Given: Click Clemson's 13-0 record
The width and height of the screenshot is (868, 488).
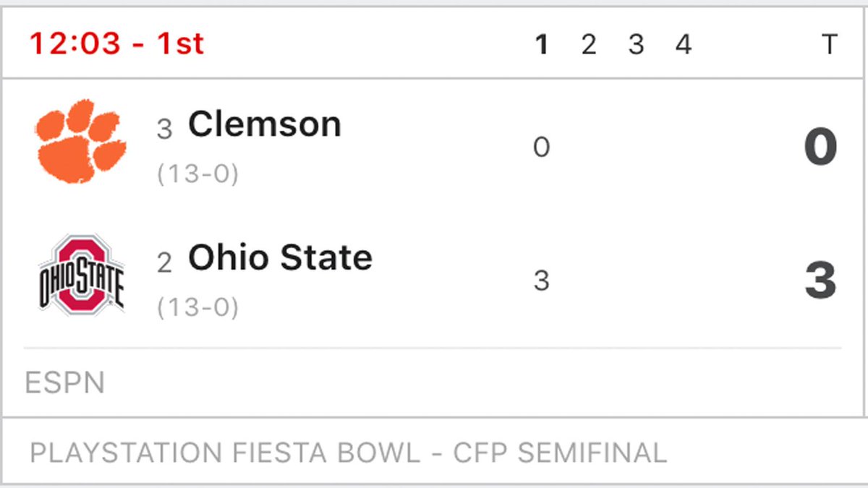Looking at the screenshot, I should pos(198,175).
